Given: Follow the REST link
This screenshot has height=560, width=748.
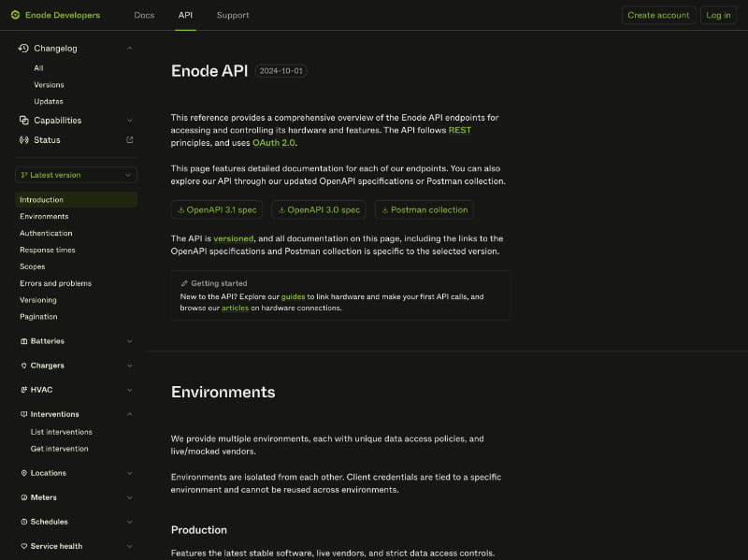Looking at the screenshot, I should click(x=459, y=130).
